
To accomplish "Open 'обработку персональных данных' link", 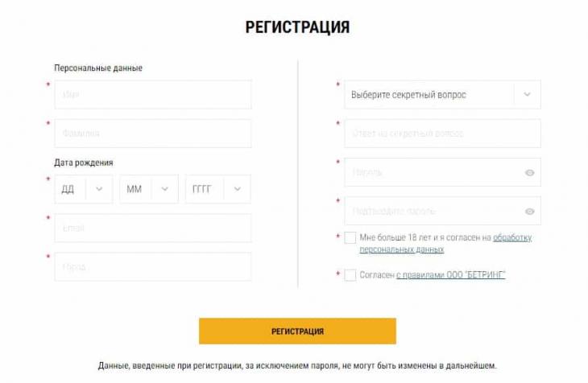I will click(511, 237).
